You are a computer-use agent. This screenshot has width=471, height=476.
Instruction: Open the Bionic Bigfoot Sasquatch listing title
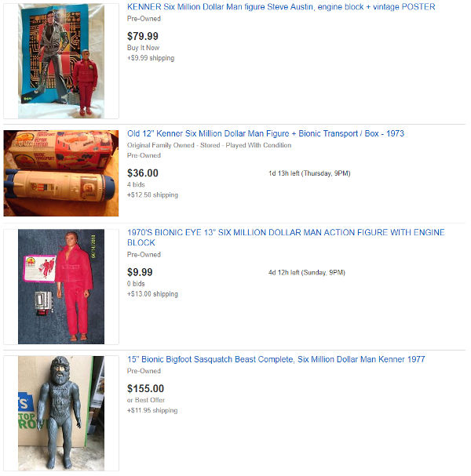276,359
